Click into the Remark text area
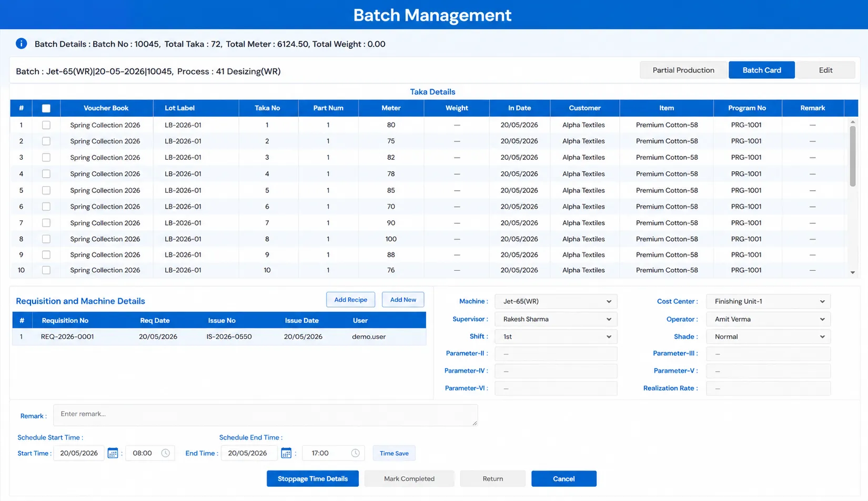Image resolution: width=868 pixels, height=501 pixels. [x=265, y=415]
